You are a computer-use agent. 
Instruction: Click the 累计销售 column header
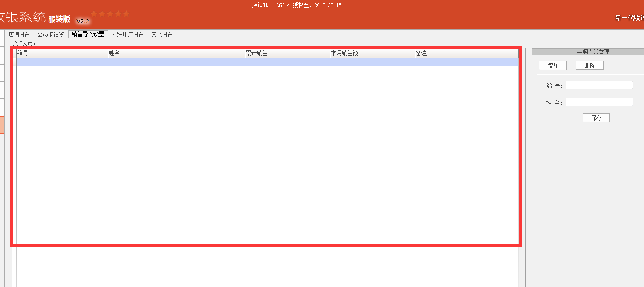point(287,53)
